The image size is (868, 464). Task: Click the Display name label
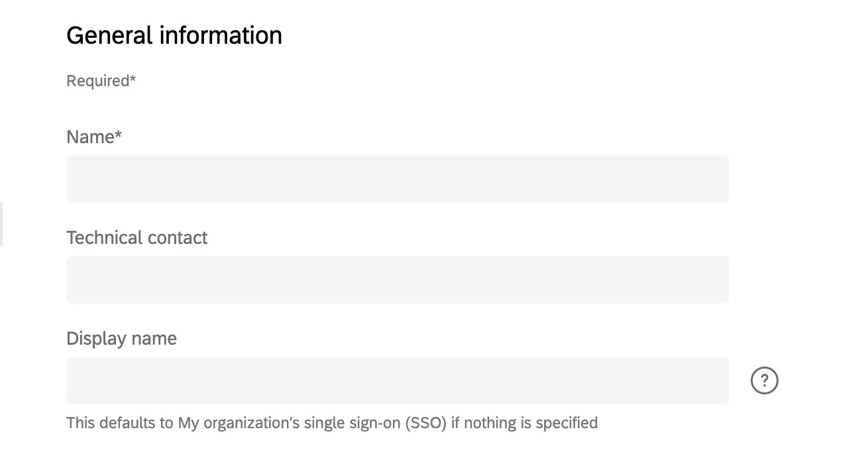pyautogui.click(x=121, y=338)
